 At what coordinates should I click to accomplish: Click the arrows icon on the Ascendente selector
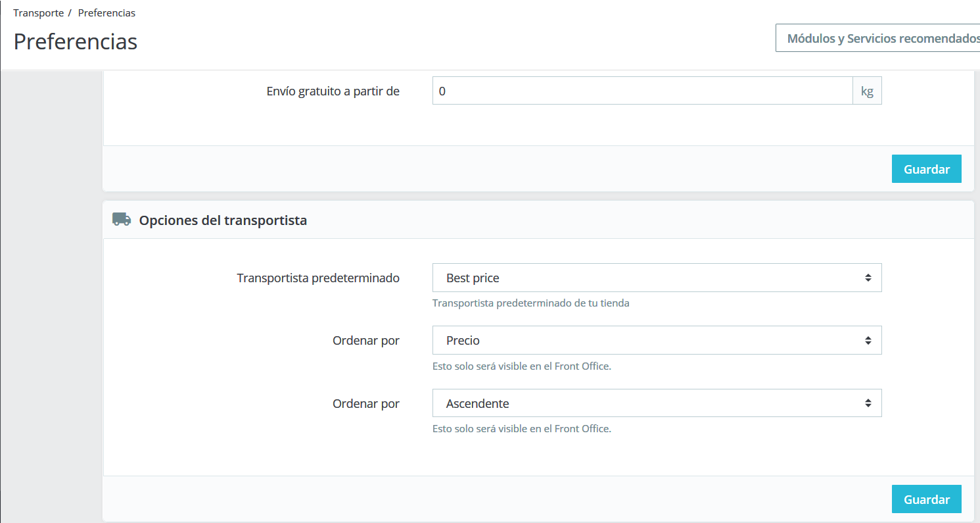(x=868, y=403)
